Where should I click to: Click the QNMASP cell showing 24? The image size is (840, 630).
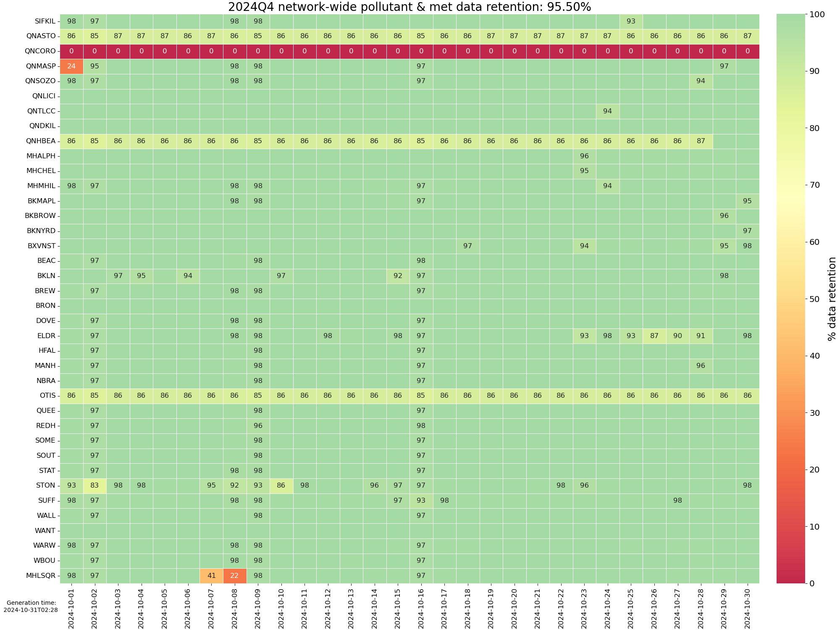pyautogui.click(x=71, y=66)
